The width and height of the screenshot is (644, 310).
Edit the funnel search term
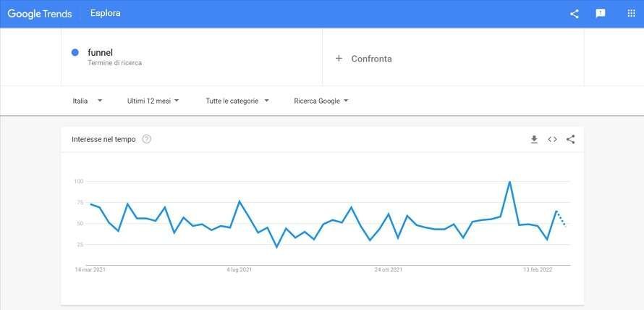point(101,52)
